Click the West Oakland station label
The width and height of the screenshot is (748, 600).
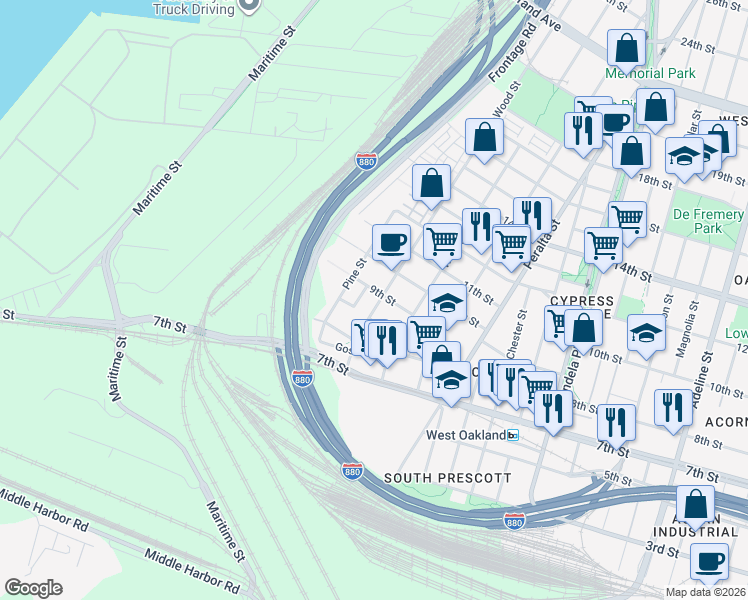466,435
